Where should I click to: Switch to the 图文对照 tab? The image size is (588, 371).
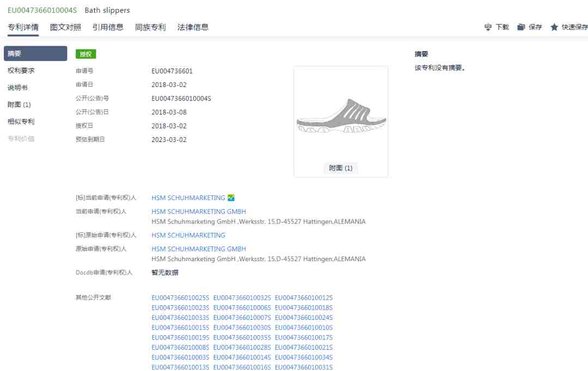click(x=65, y=27)
